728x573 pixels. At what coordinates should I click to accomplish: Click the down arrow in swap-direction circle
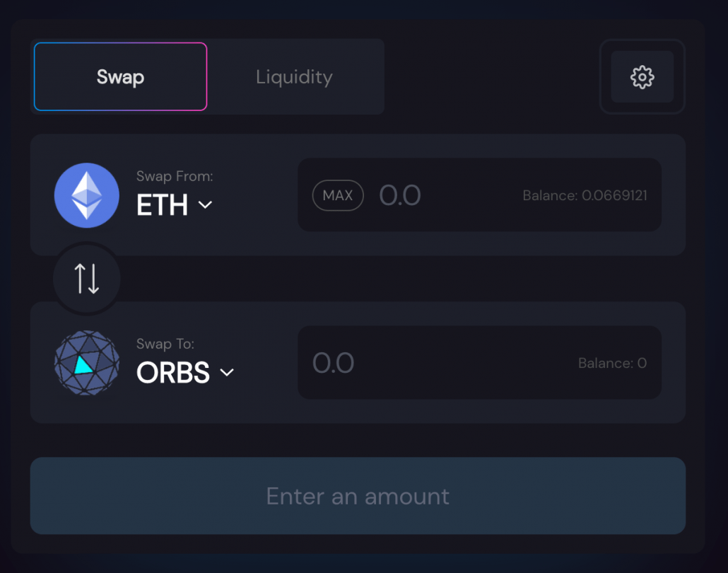pyautogui.click(x=94, y=279)
